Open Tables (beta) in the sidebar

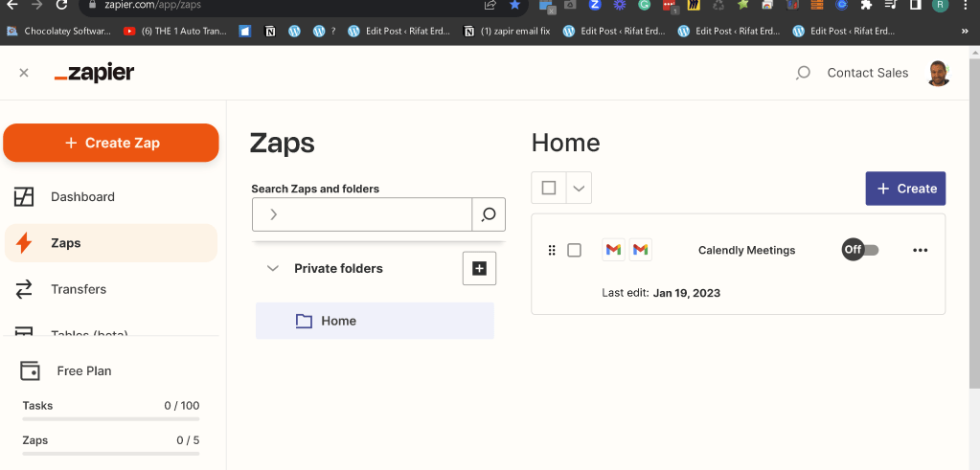pyautogui.click(x=89, y=331)
